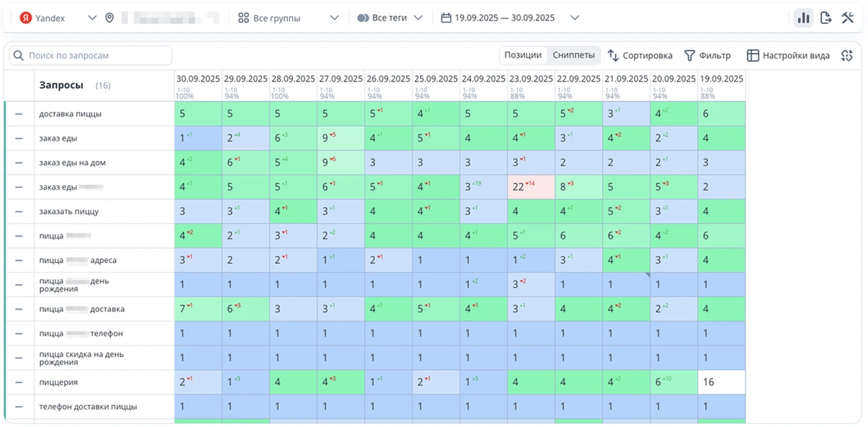
Task: Click the Все группы grid icon
Action: coord(243,18)
